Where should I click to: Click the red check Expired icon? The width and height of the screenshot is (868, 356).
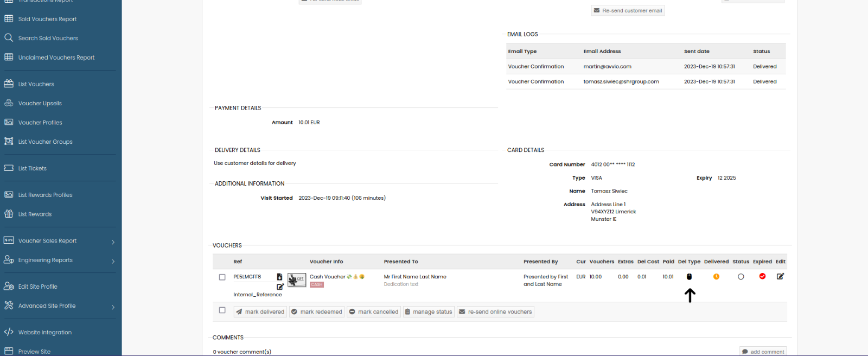tap(762, 276)
